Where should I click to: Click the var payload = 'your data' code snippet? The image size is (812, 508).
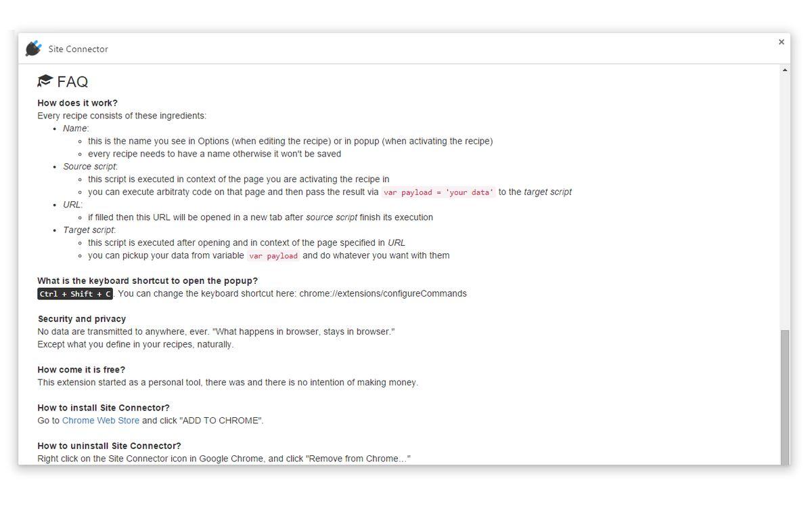click(x=438, y=192)
